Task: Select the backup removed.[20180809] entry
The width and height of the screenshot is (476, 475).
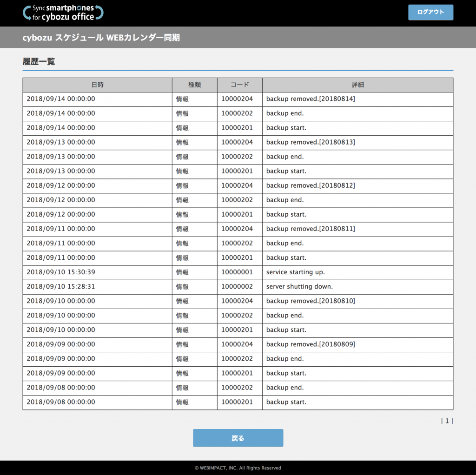Action: 311,344
